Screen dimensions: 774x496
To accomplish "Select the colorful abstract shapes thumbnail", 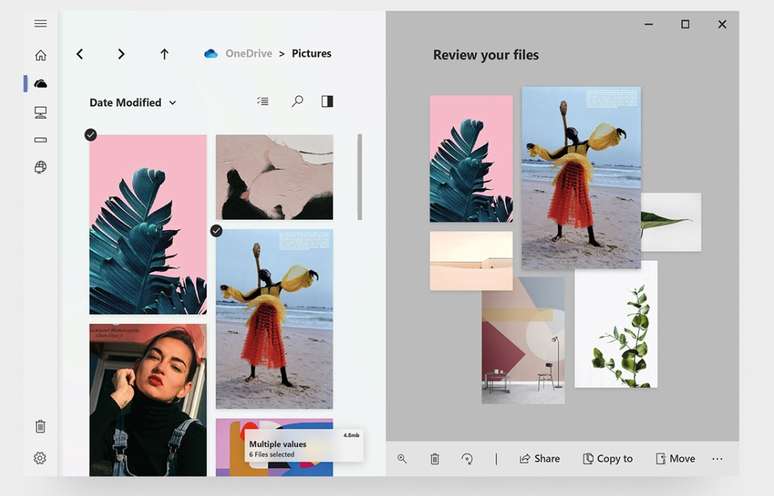I will click(x=231, y=448).
